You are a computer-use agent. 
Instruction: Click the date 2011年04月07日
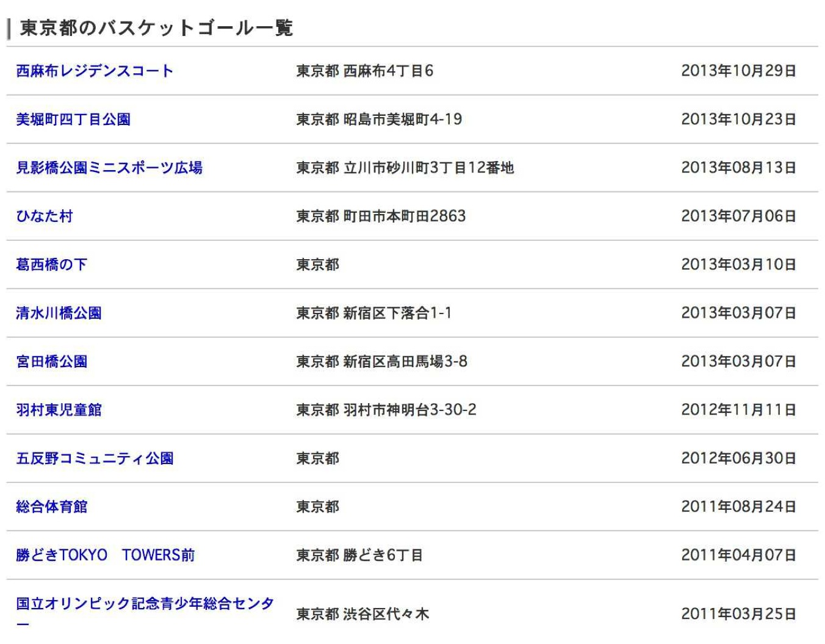(x=738, y=555)
